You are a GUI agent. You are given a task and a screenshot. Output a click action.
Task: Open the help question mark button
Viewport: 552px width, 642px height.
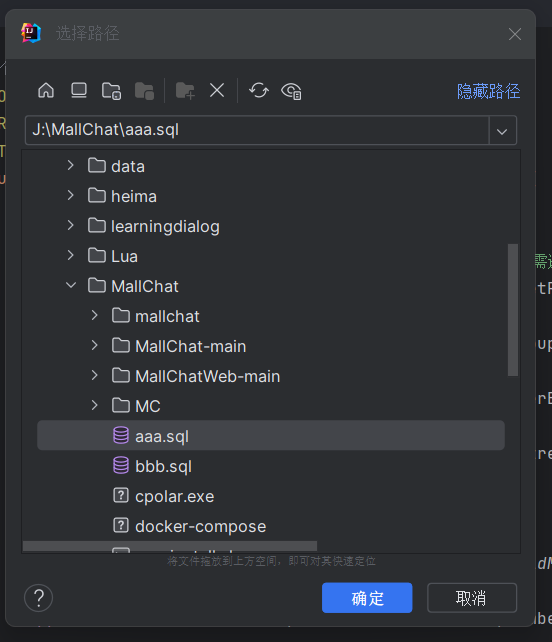click(x=38, y=598)
